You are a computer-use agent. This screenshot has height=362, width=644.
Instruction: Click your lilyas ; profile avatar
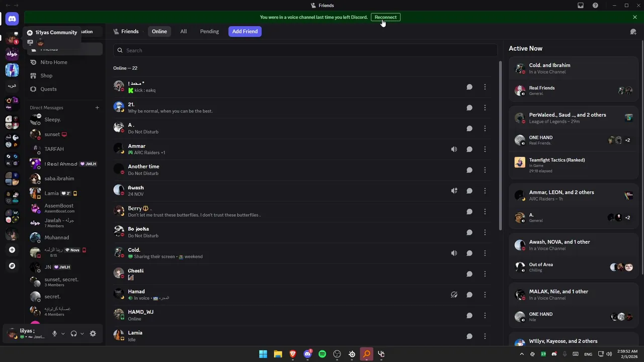[12, 333]
